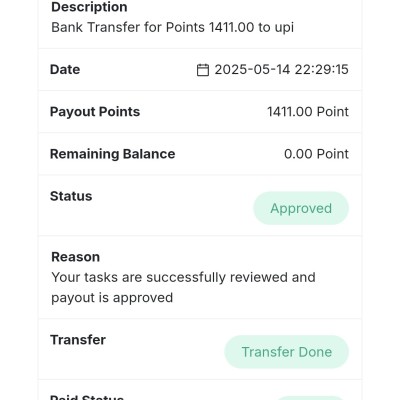
Task: Click the Transfer label
Action: click(78, 340)
